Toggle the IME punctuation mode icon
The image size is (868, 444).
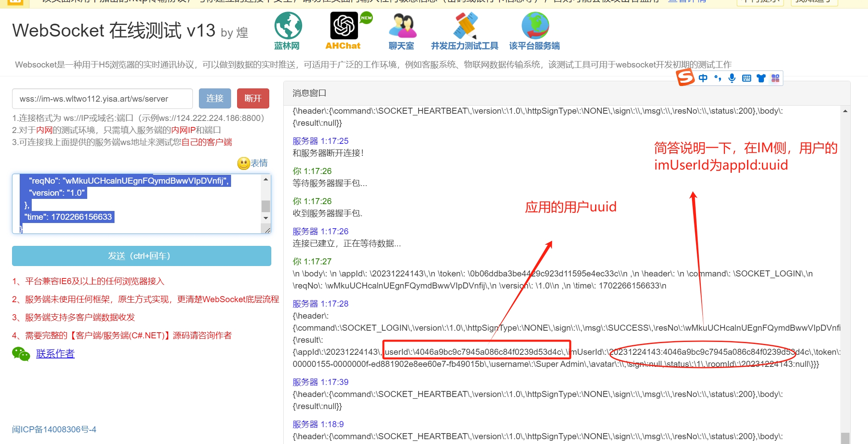pos(718,78)
